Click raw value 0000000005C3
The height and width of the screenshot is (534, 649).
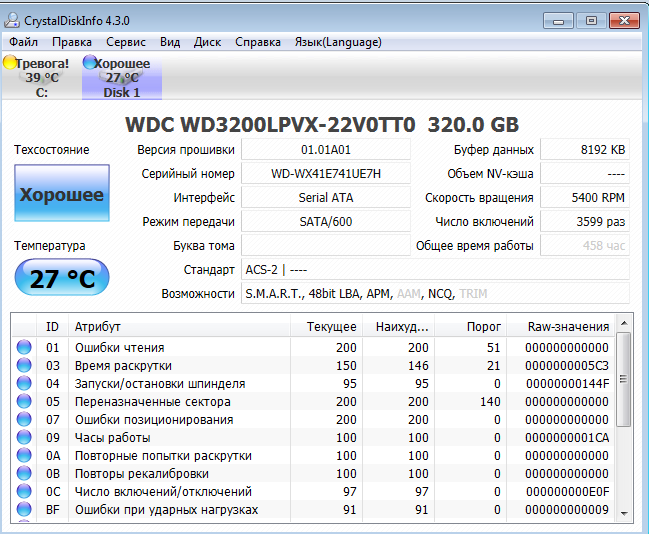pyautogui.click(x=567, y=366)
